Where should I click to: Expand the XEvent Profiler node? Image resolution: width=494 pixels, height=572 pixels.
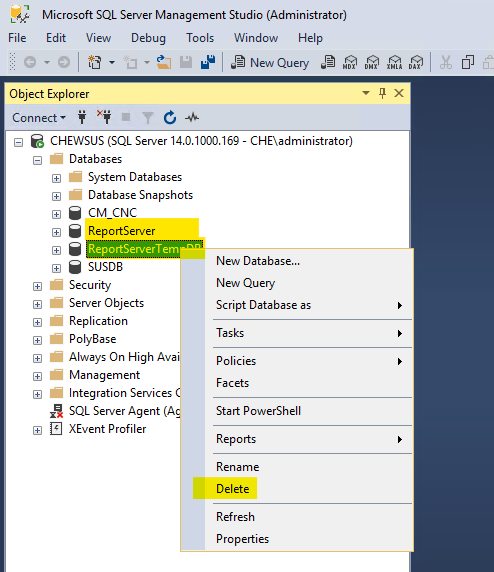[37, 430]
